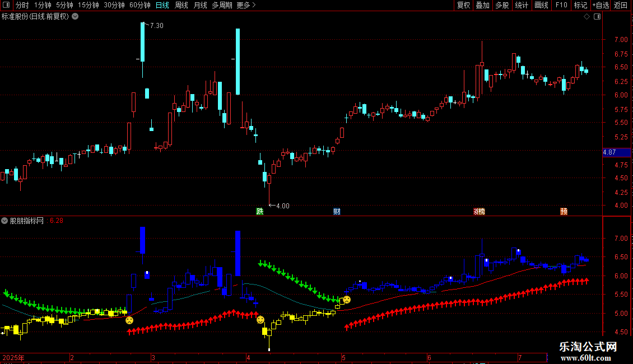The width and height of the screenshot is (633, 364).
Task: Click month 2 on the time axis
Action: tap(72, 357)
